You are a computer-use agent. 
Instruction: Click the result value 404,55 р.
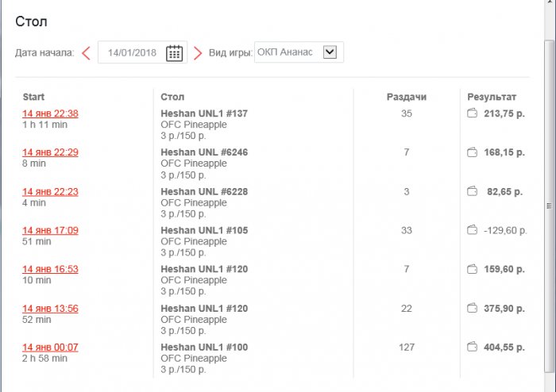(504, 347)
